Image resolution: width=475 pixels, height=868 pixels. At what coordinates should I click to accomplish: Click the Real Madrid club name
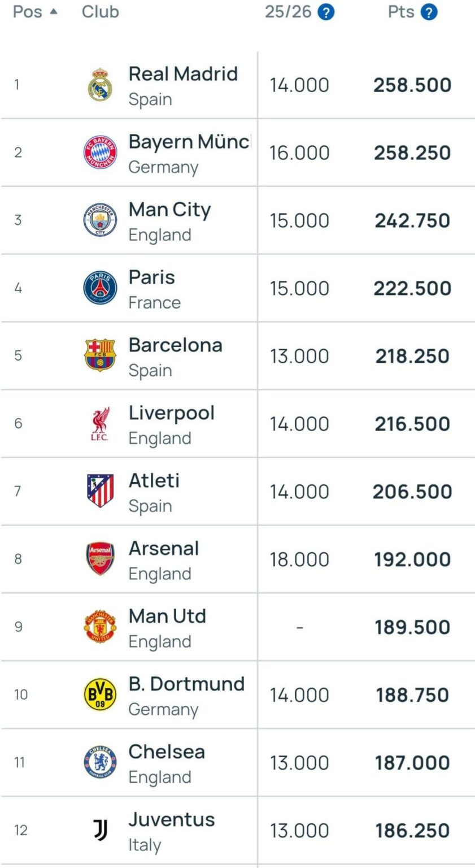click(183, 73)
